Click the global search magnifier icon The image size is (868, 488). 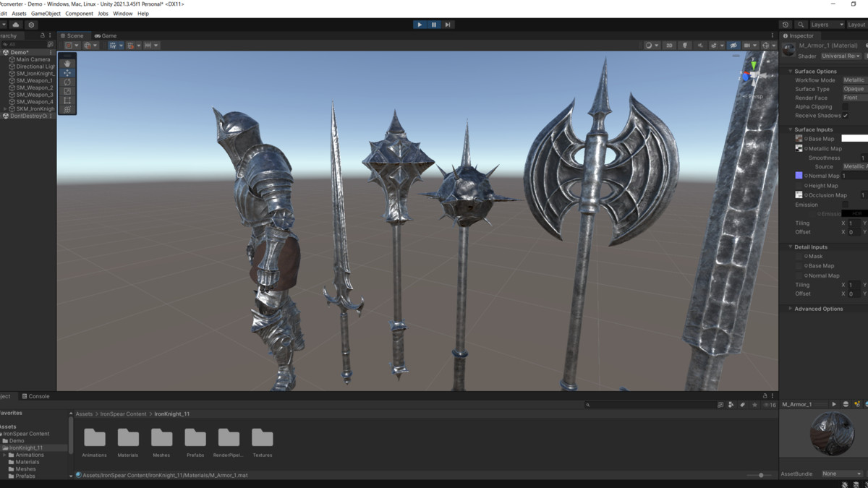[x=801, y=25]
